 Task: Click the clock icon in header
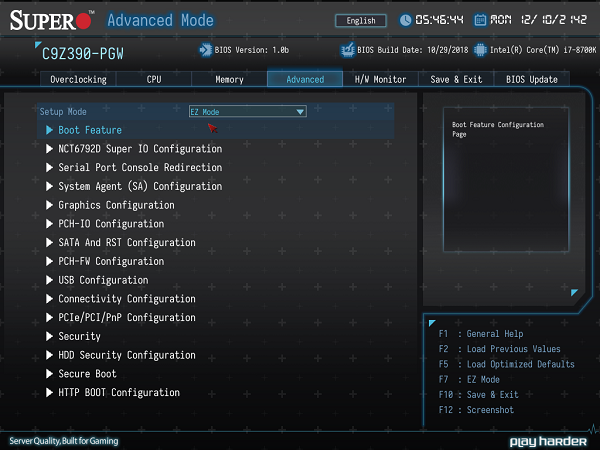(406, 20)
